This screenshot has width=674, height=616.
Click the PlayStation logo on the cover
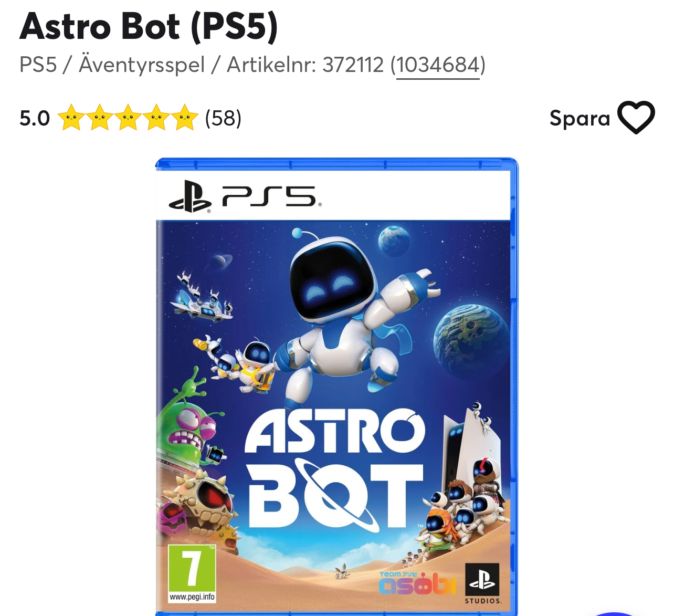(x=189, y=197)
